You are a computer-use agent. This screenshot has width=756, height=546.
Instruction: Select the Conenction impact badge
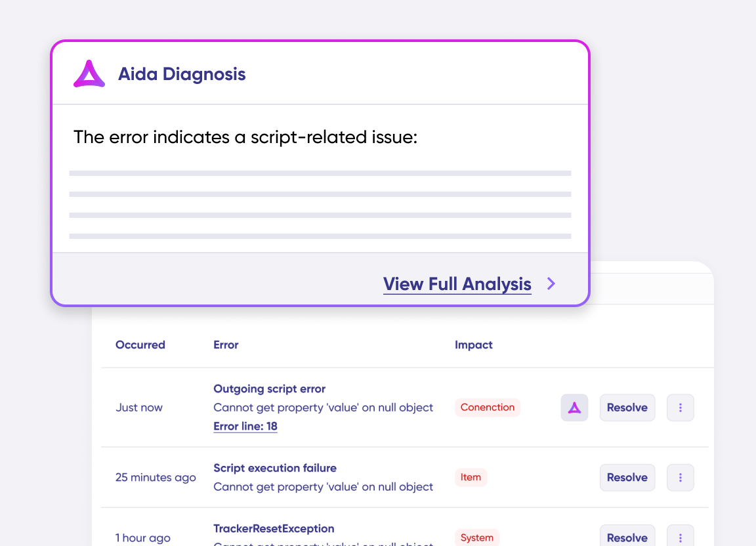coord(488,408)
